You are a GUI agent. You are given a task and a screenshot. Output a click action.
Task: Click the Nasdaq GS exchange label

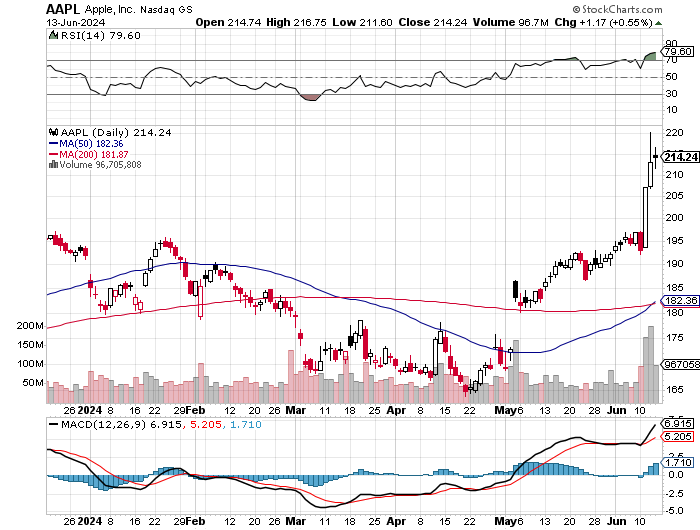(x=166, y=9)
